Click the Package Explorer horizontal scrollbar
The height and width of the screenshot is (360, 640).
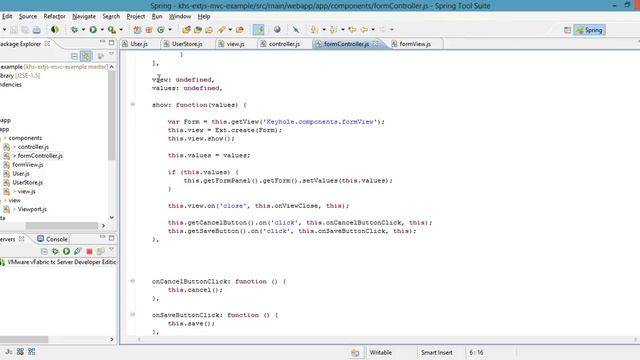62,226
